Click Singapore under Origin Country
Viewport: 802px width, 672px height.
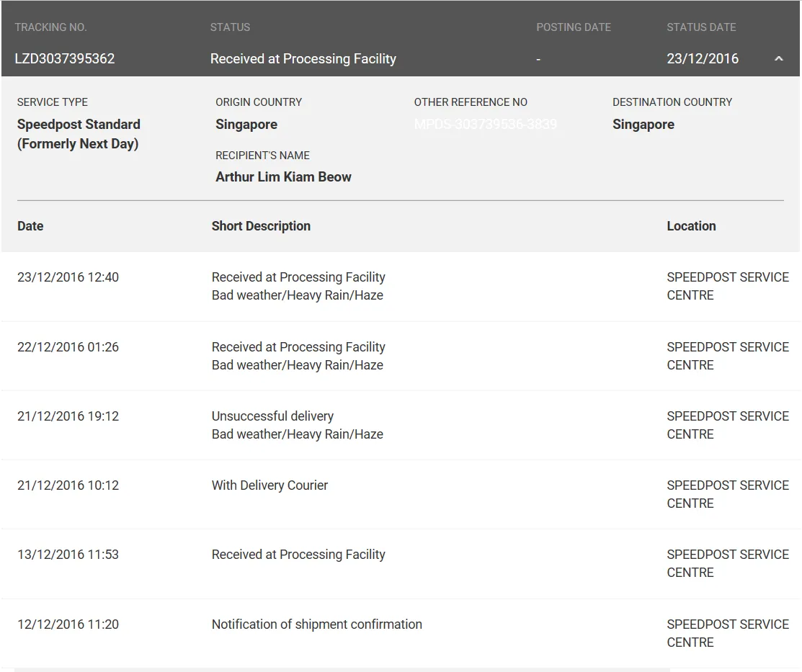point(246,125)
